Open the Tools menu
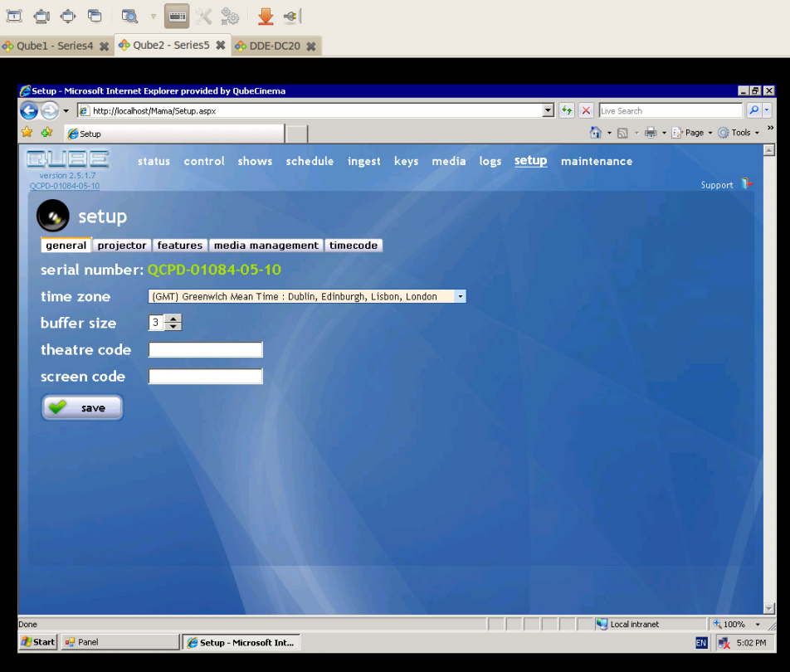 (739, 133)
